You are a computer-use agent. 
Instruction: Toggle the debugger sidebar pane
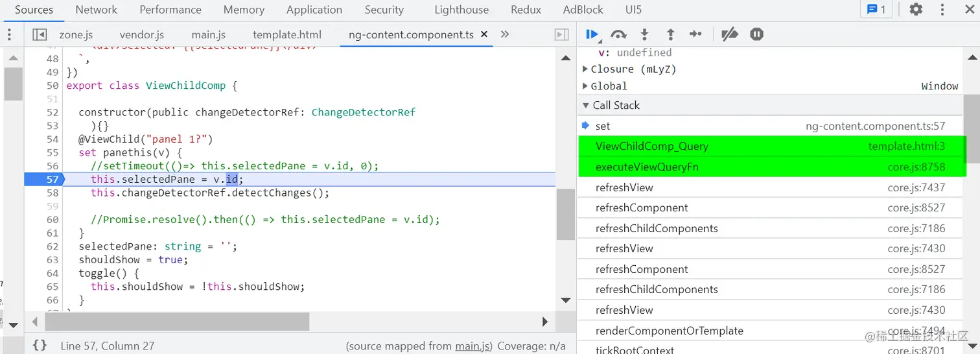click(x=562, y=35)
